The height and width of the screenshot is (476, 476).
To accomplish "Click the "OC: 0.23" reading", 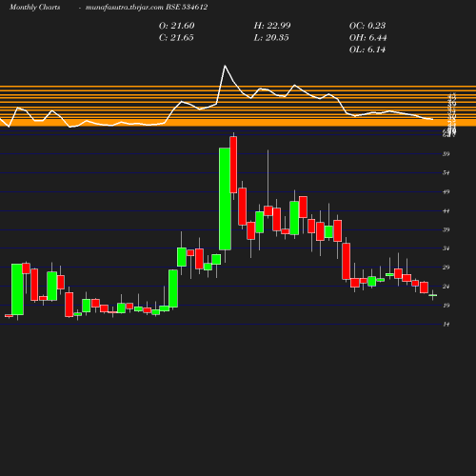I will point(367,26).
